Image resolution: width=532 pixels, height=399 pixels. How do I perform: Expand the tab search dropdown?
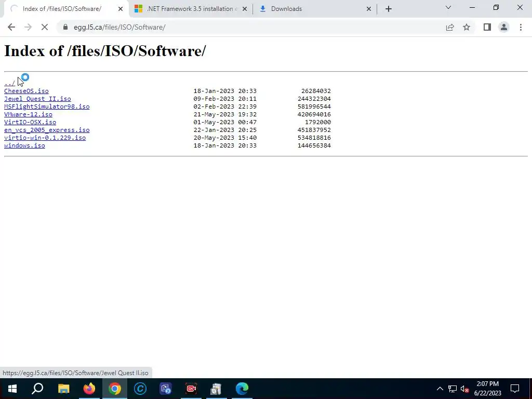click(x=448, y=7)
